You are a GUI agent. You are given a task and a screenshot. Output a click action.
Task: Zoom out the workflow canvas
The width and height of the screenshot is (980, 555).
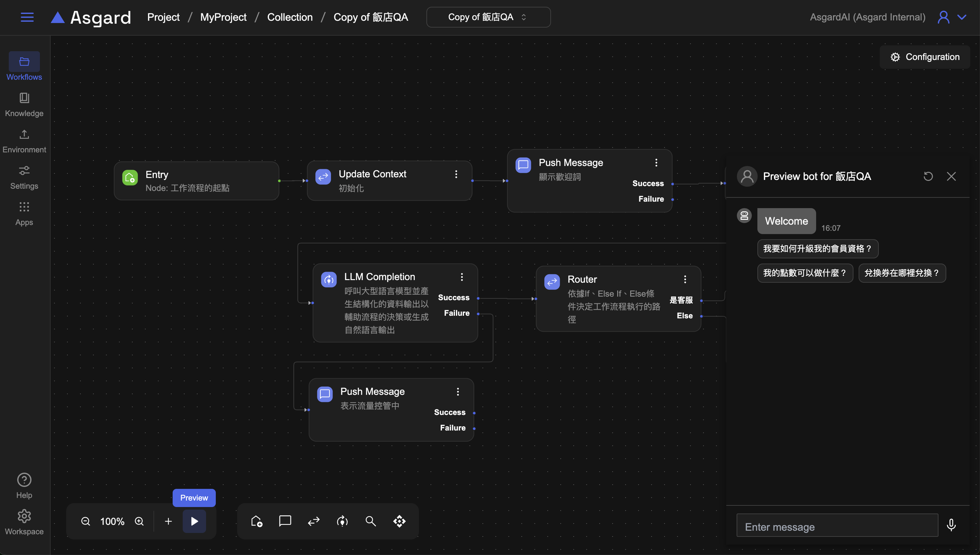[85, 521]
